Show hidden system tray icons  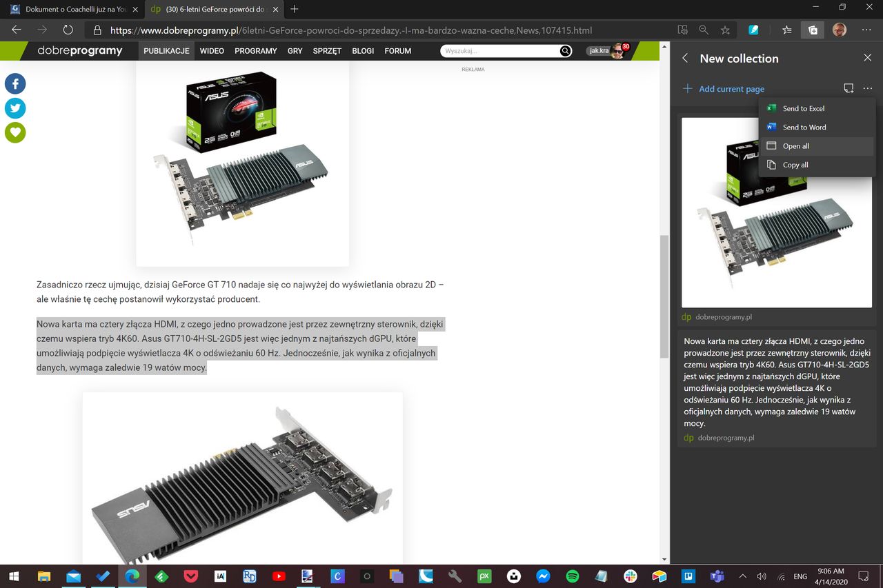[x=743, y=576]
